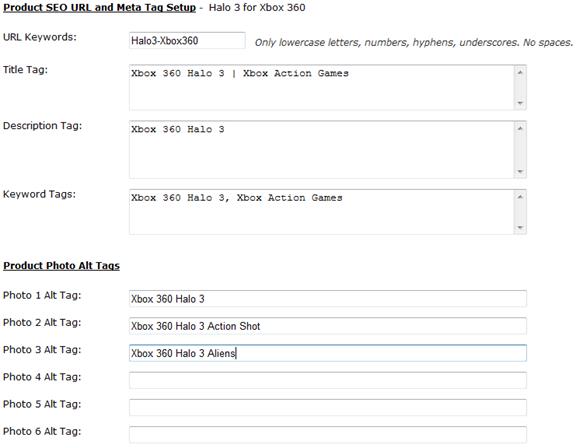Click the Title Tag scrollbar down arrow
Viewport: 576px width, 448px height.
point(520,103)
